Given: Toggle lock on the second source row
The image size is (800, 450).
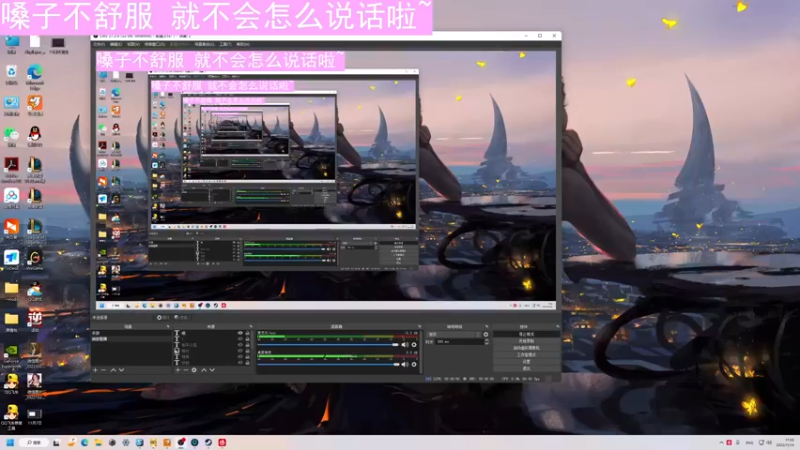Looking at the screenshot, I should click(248, 339).
